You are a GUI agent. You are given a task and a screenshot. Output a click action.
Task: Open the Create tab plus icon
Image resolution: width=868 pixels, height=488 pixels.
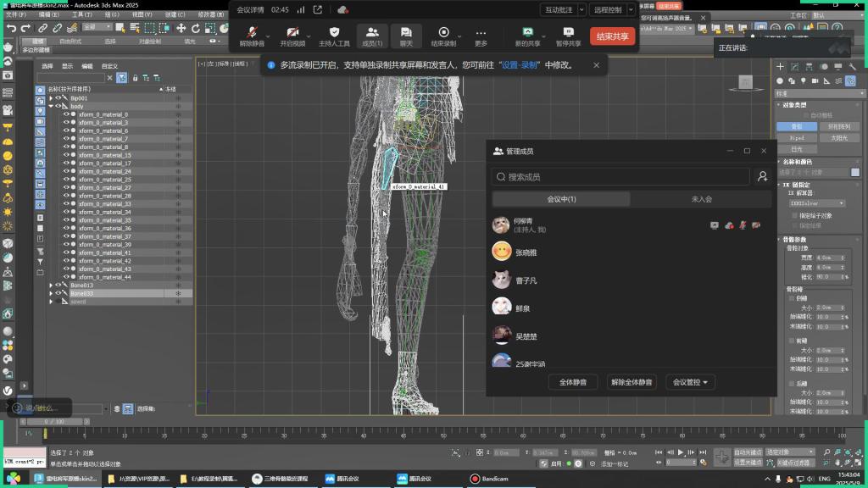(x=782, y=67)
